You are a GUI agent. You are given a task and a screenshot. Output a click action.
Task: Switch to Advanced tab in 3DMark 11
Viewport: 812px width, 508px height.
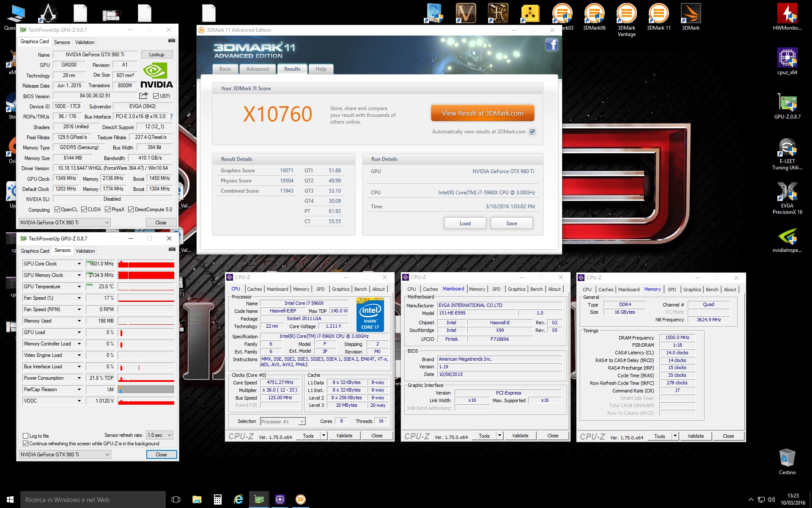(258, 69)
